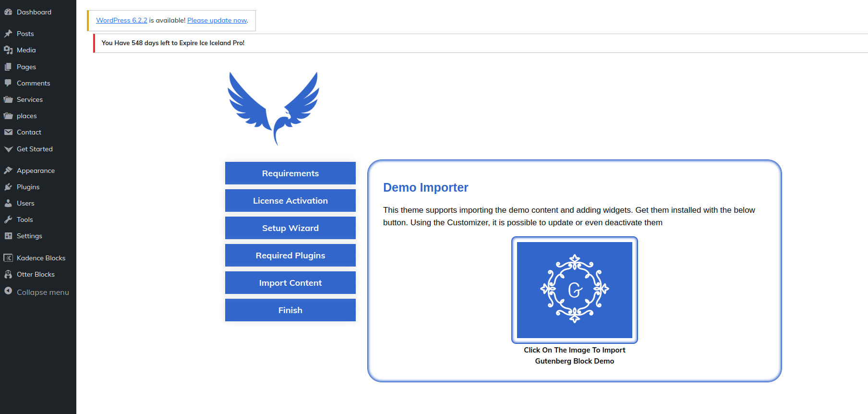Screen dimensions: 868x414
Task: Follow the 'Please update now' link
Action: [x=217, y=20]
